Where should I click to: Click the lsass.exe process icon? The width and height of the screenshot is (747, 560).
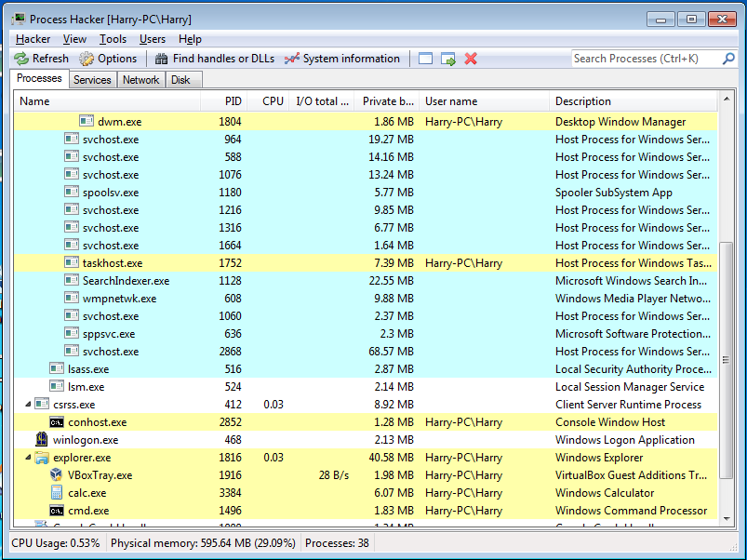point(57,368)
